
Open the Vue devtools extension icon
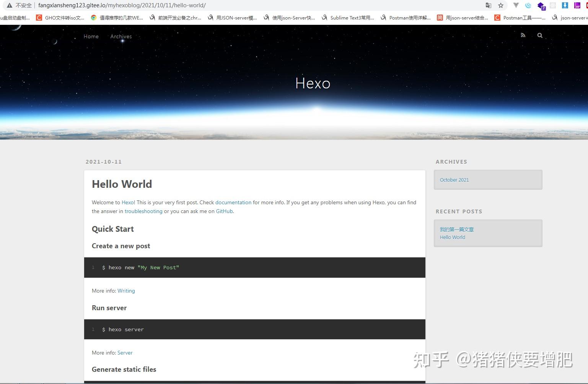click(516, 5)
